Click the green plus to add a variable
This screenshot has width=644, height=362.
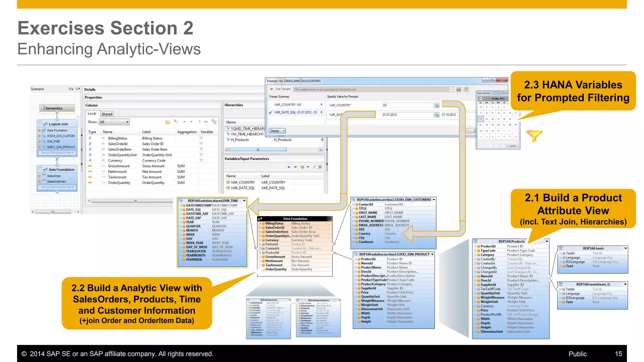pyautogui.click(x=302, y=167)
